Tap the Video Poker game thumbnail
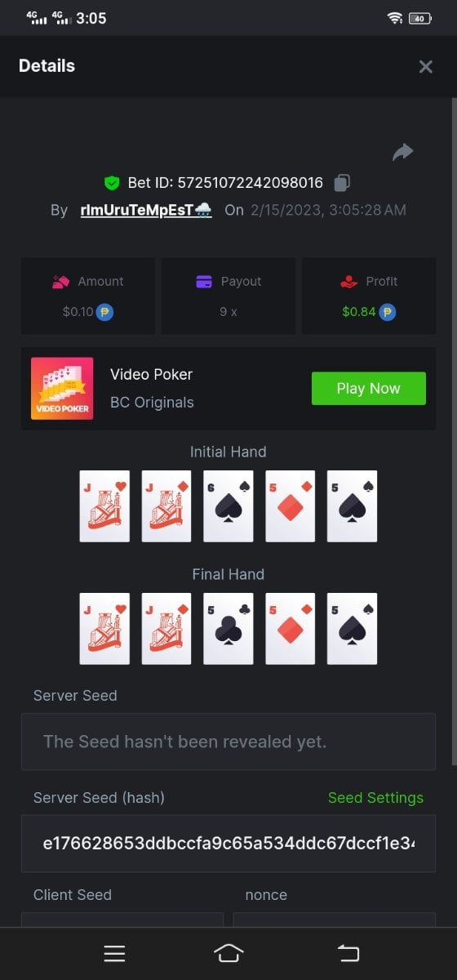This screenshot has height=980, width=457. point(62,389)
